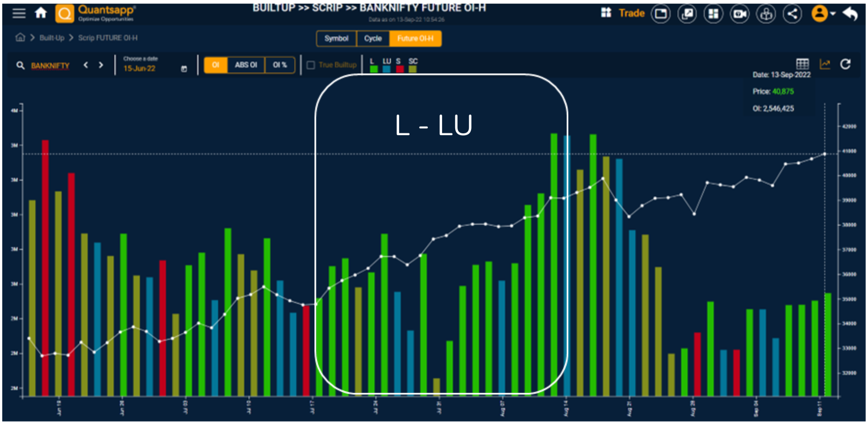Click the share icon in the header
This screenshot has width=868, height=427.
(x=793, y=14)
